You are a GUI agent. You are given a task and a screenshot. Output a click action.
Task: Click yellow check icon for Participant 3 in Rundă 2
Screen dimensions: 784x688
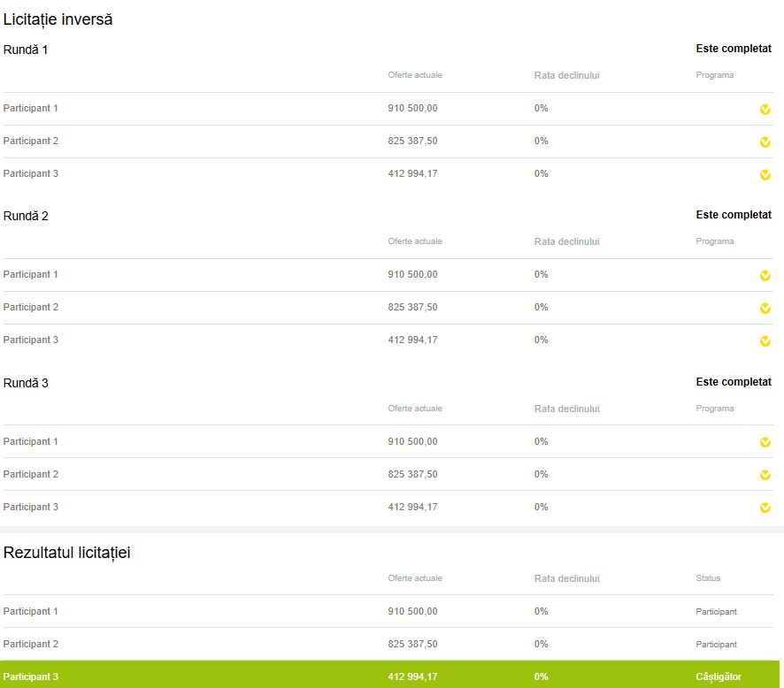click(765, 341)
